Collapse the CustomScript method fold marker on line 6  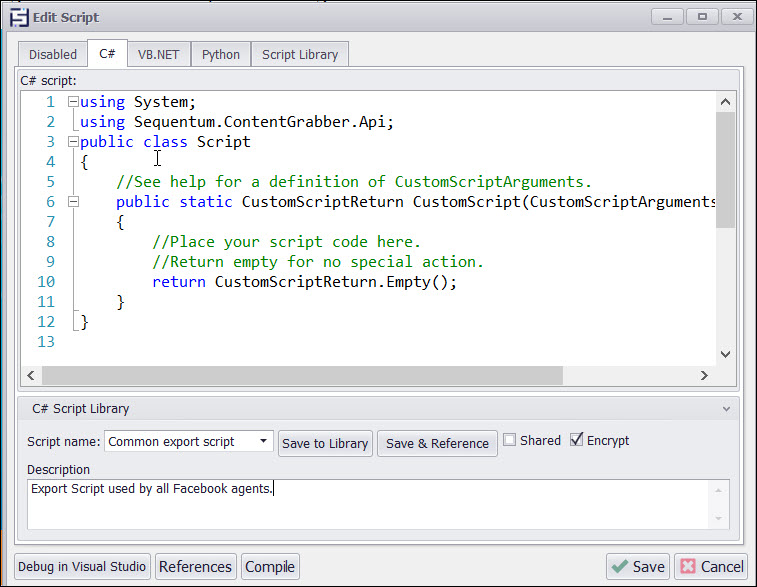[72, 202]
